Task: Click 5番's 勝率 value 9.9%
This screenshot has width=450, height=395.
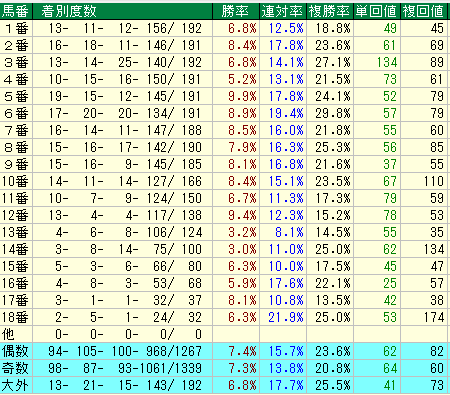Action: [x=242, y=96]
